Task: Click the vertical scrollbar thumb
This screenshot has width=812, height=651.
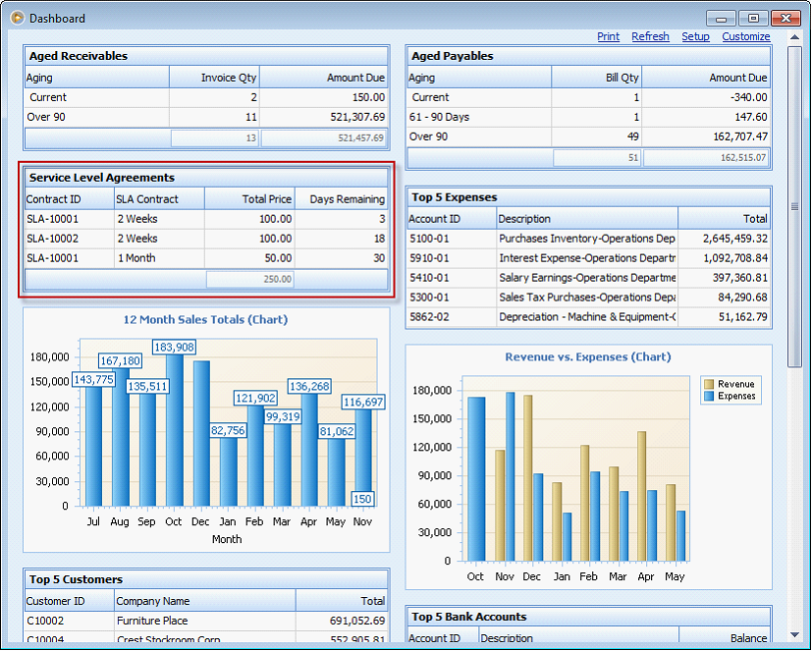Action: click(794, 206)
